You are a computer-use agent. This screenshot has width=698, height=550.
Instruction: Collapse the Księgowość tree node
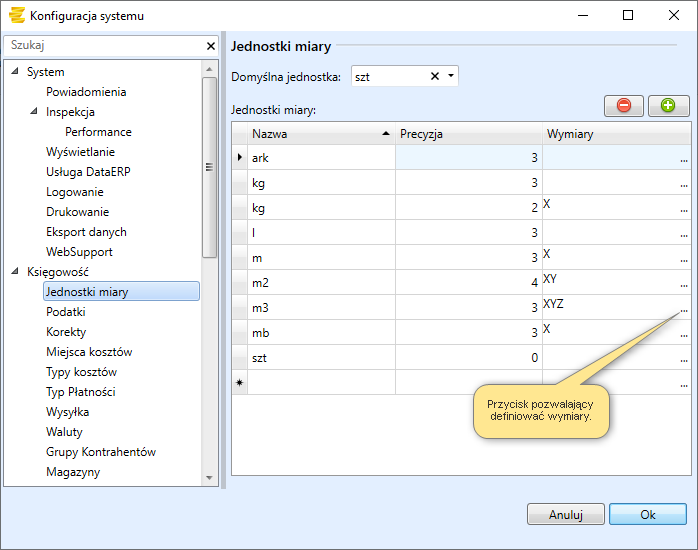(x=15, y=272)
